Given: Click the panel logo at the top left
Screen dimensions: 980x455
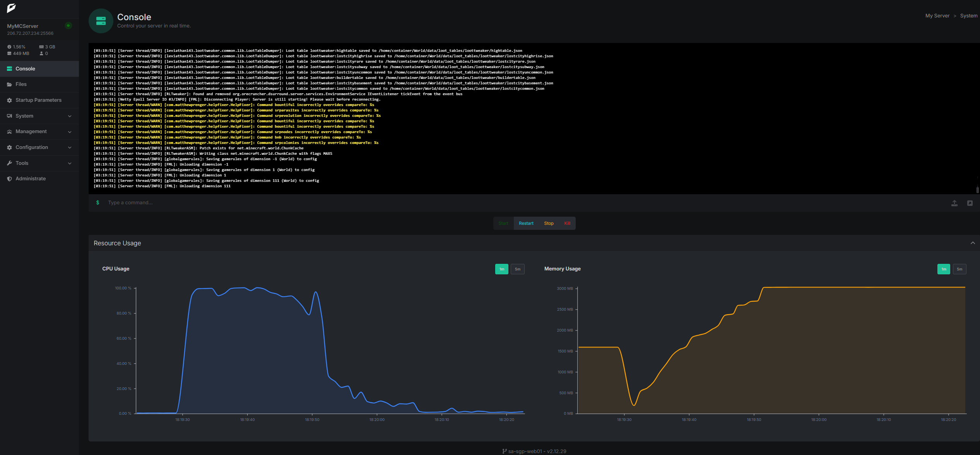Looking at the screenshot, I should click(11, 8).
